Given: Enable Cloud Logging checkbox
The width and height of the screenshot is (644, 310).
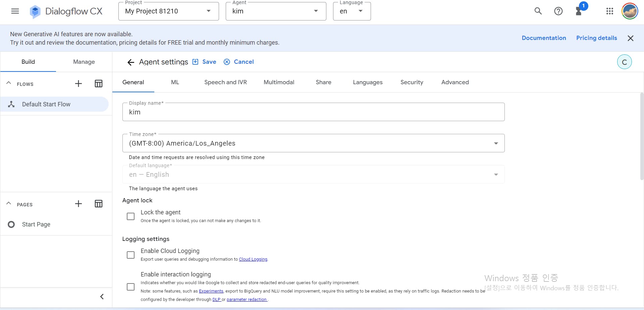Looking at the screenshot, I should click(x=131, y=255).
